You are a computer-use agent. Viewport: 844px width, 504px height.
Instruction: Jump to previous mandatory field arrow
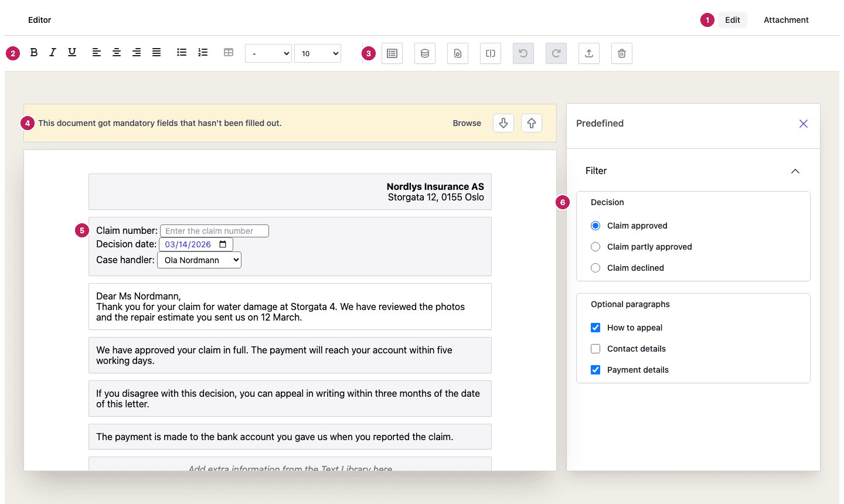point(532,123)
